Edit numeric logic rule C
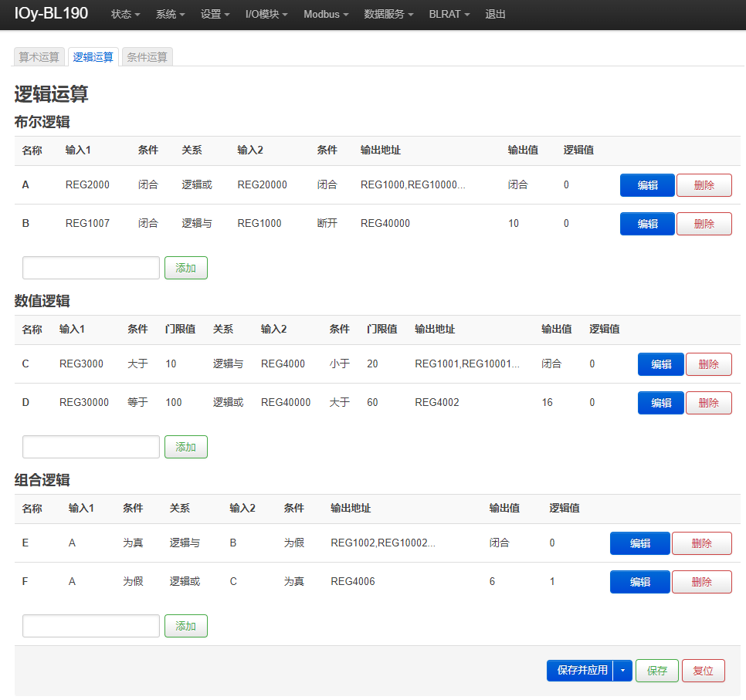 tap(661, 364)
